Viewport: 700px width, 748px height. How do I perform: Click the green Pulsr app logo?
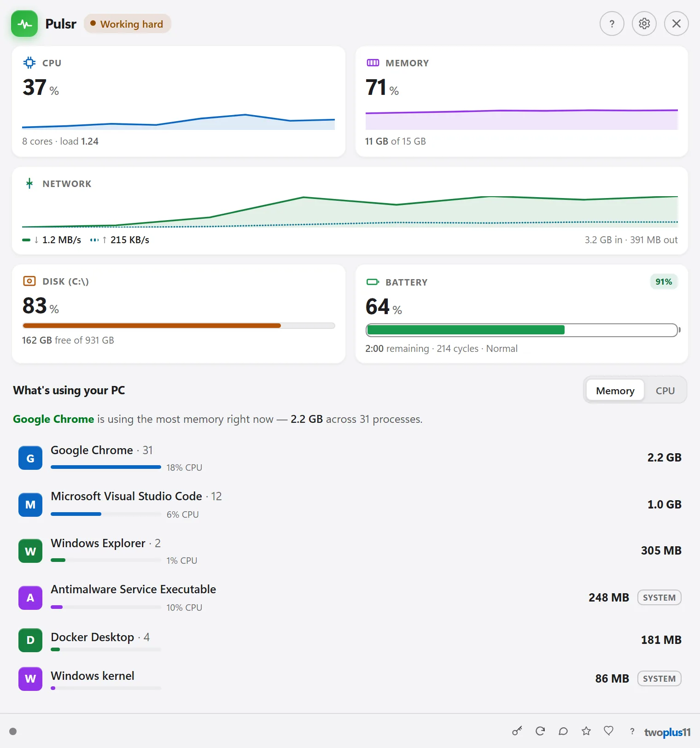pos(24,24)
